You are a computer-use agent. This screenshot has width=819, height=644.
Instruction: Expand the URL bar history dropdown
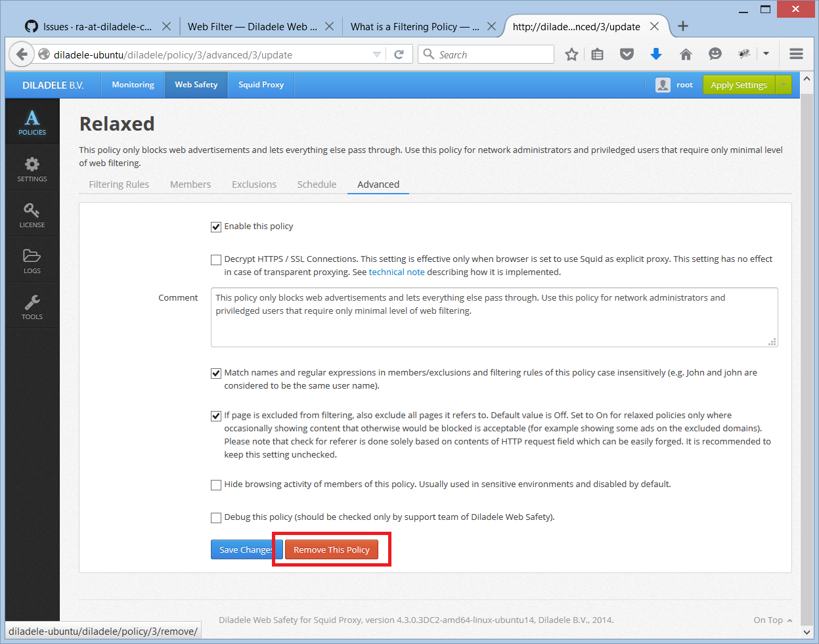pos(377,54)
